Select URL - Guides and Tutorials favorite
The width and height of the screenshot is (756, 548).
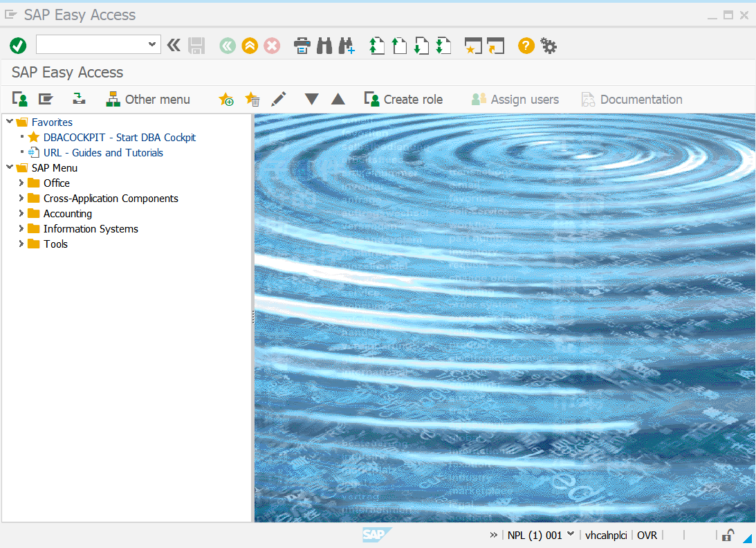[103, 152]
